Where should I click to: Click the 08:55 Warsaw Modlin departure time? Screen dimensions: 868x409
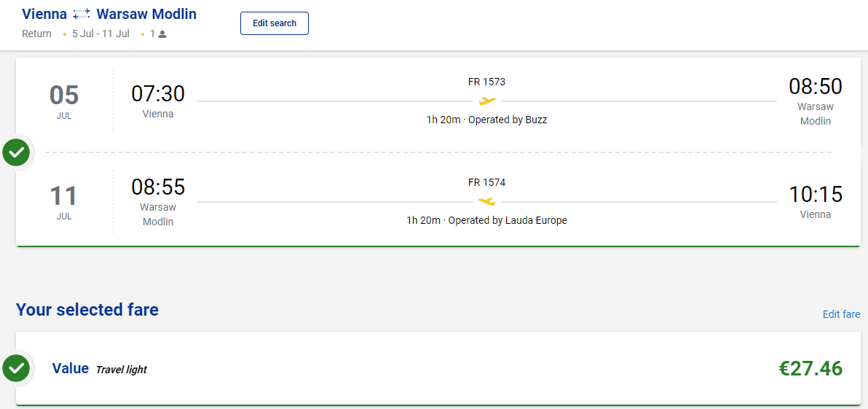158,187
